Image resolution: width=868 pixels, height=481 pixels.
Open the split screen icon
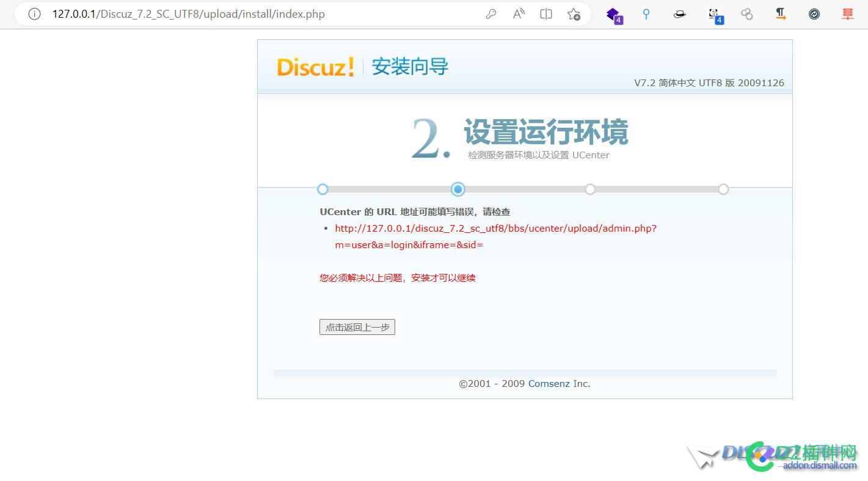point(546,14)
